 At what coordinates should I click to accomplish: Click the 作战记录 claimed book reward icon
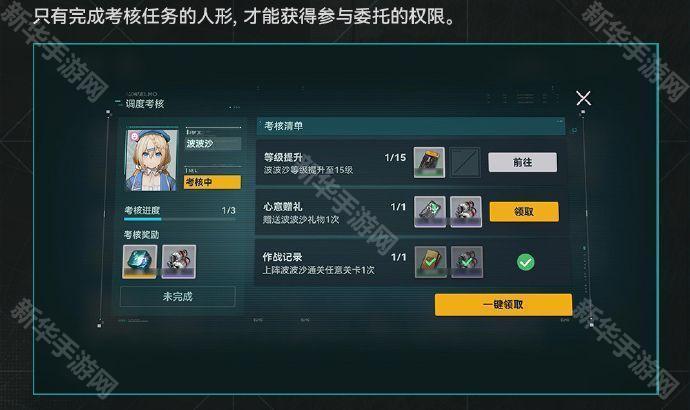tap(430, 262)
